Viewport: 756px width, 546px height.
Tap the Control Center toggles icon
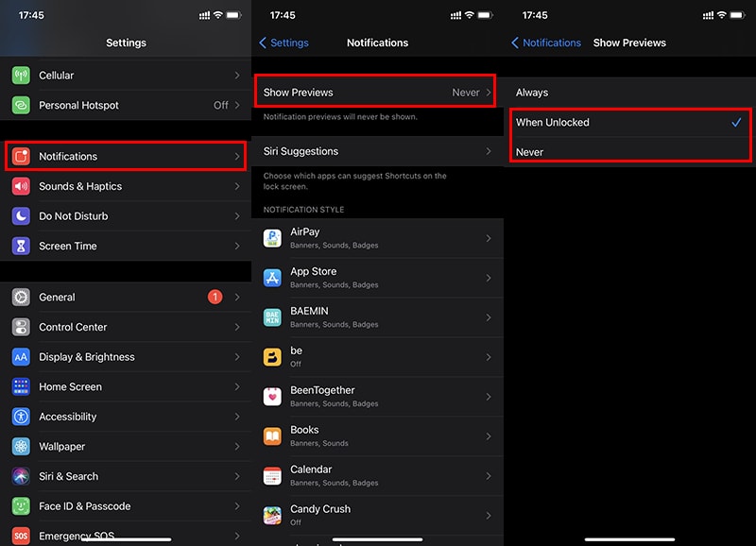[x=21, y=327]
